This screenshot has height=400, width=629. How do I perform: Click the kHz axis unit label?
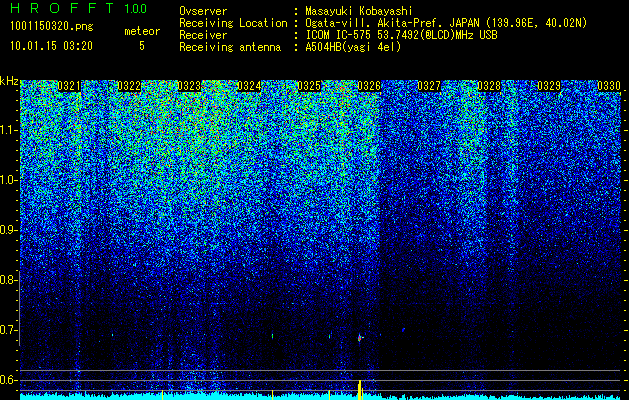pyautogui.click(x=9, y=81)
